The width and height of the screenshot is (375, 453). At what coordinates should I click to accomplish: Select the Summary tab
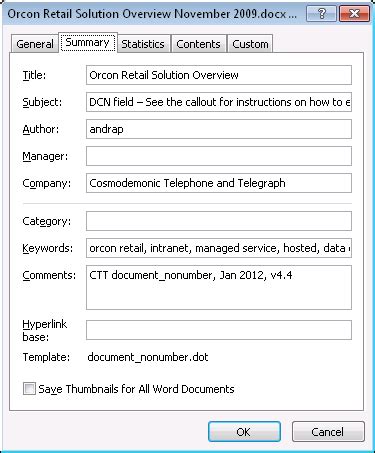tap(88, 42)
